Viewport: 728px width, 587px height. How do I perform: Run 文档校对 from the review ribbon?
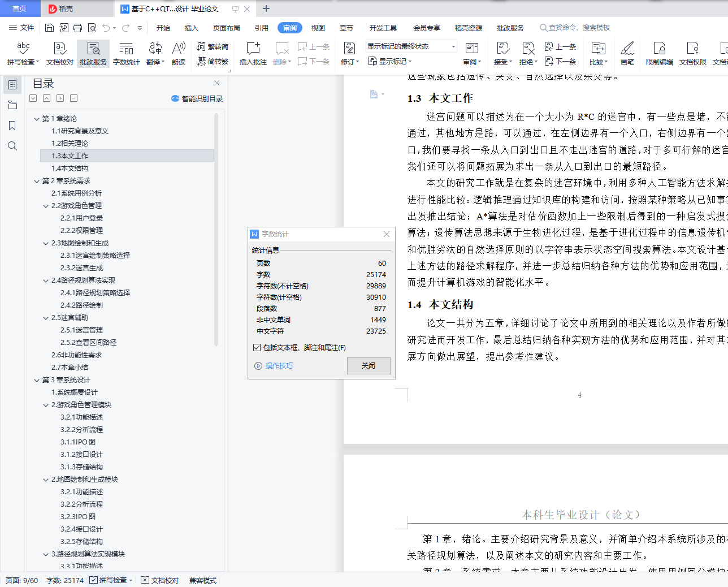(60, 54)
